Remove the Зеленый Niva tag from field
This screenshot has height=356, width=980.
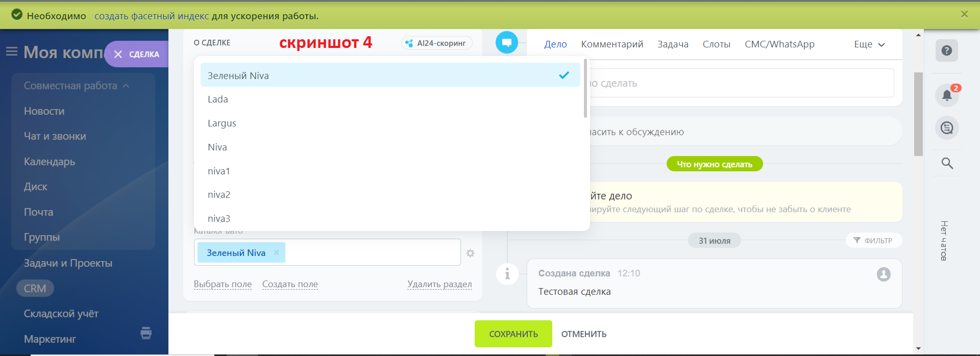point(276,252)
